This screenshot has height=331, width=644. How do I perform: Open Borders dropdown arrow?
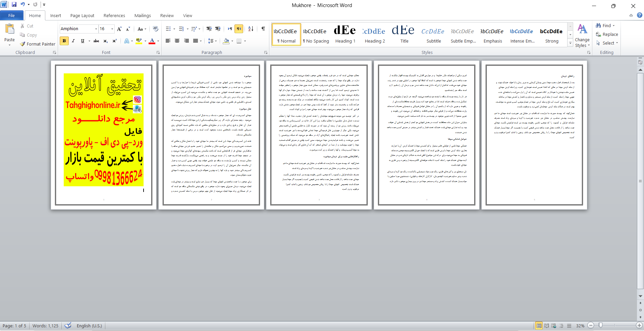(x=245, y=41)
